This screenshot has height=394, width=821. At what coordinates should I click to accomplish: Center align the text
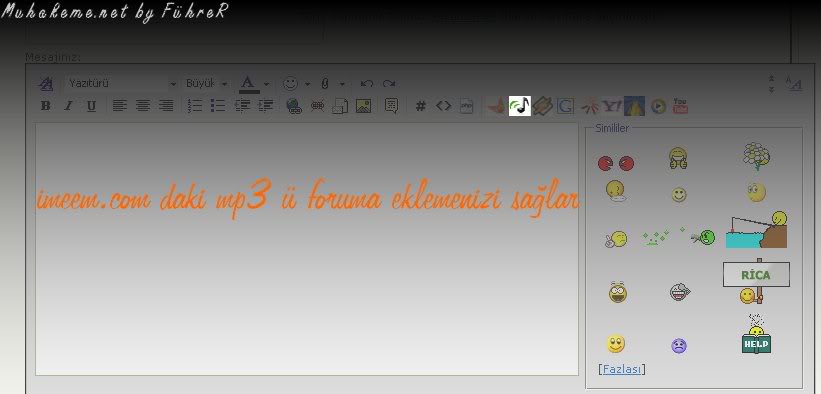(143, 106)
